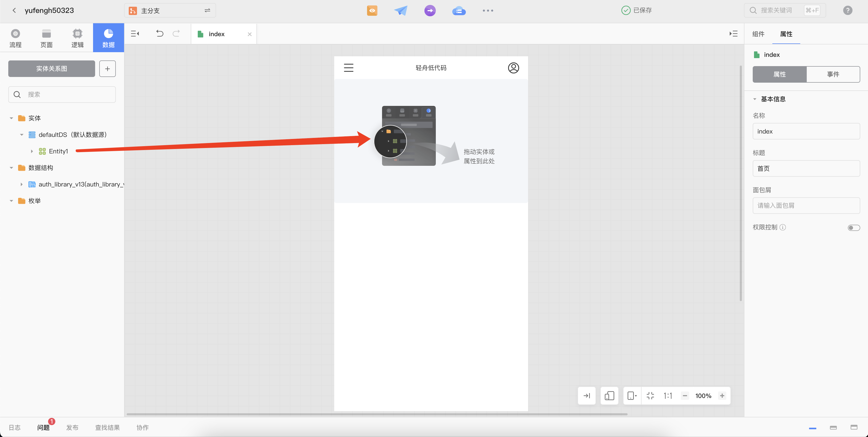Select the 属性 segmented button
The image size is (868, 437).
point(779,74)
